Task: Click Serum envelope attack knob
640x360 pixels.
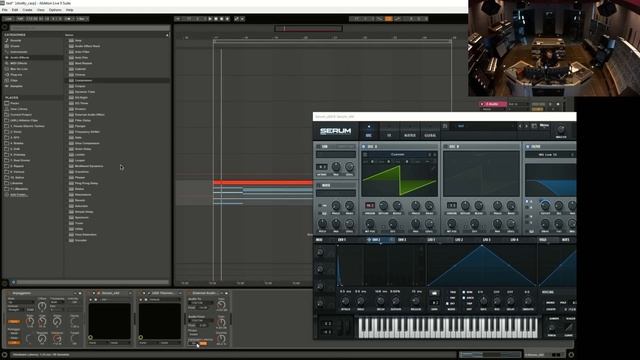Action: 345,302
